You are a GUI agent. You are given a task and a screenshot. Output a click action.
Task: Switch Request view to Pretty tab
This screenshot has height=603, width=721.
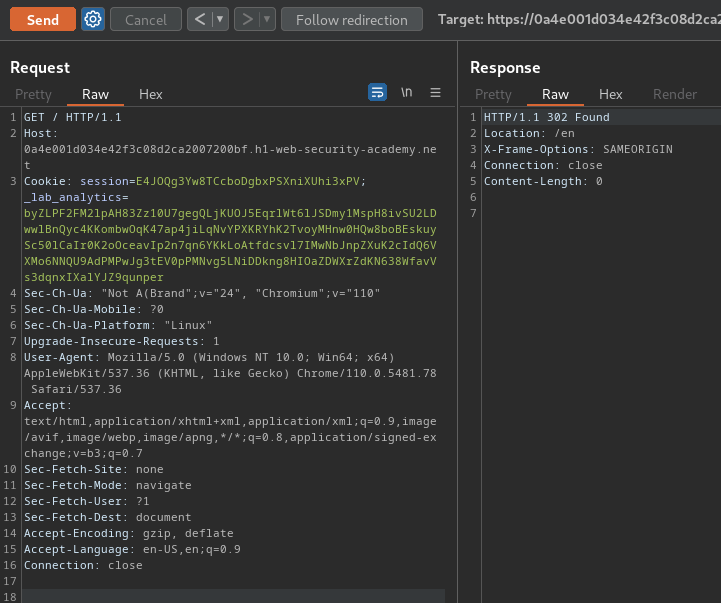coord(33,94)
